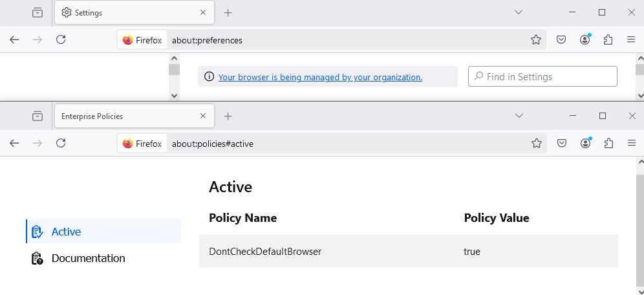Click the reload icon in the Enterprise Policies window
This screenshot has width=644, height=295.
pos(61,144)
